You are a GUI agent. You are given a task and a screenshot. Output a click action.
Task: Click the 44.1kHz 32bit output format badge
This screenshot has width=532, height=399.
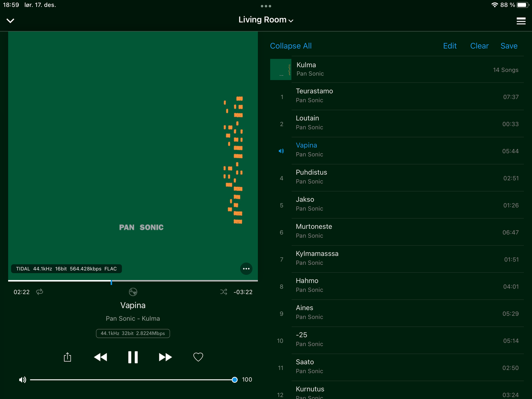click(x=133, y=333)
